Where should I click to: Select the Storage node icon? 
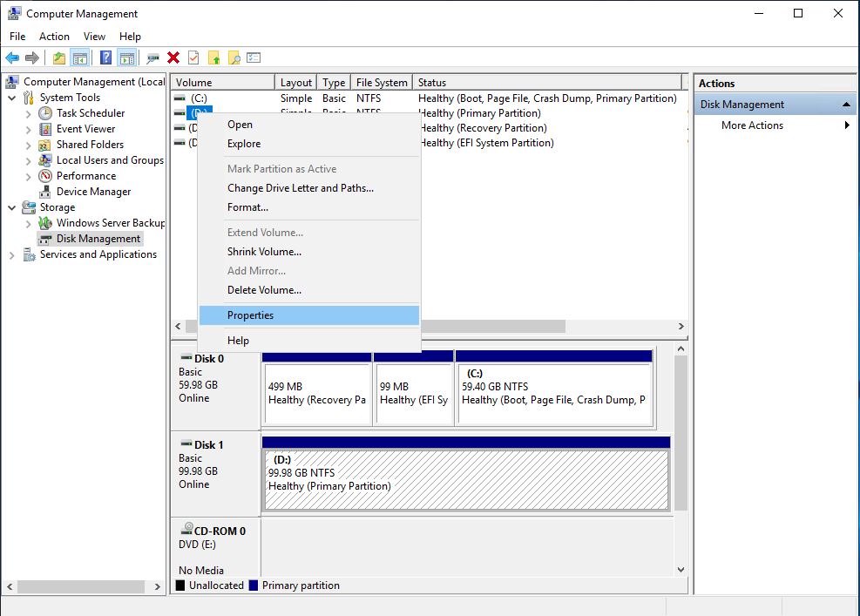coord(29,207)
